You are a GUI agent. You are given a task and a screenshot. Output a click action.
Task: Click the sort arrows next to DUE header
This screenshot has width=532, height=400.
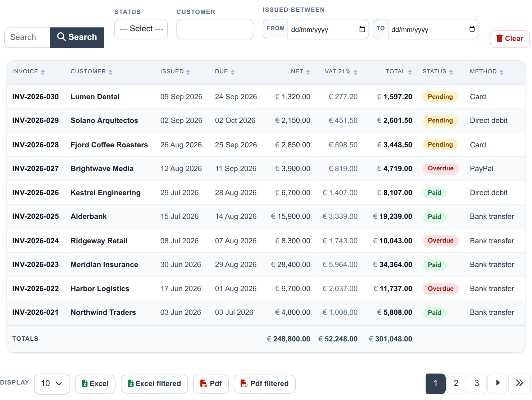233,72
